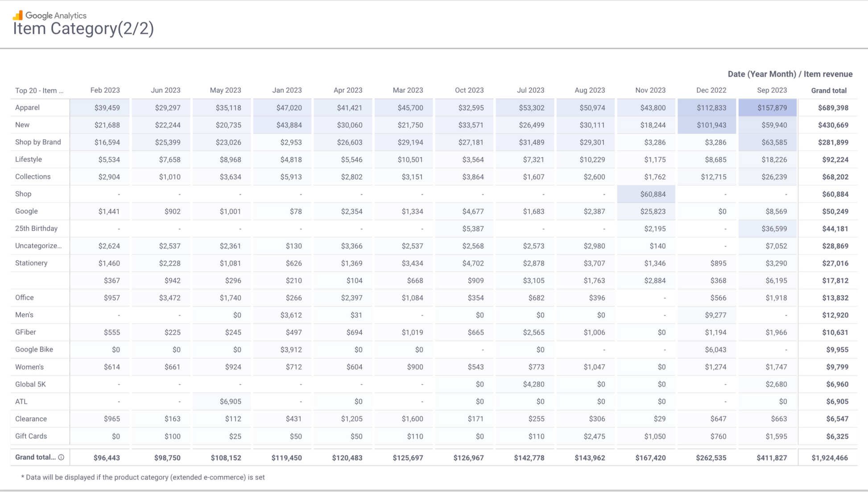Click the Grand total column header

tap(828, 90)
